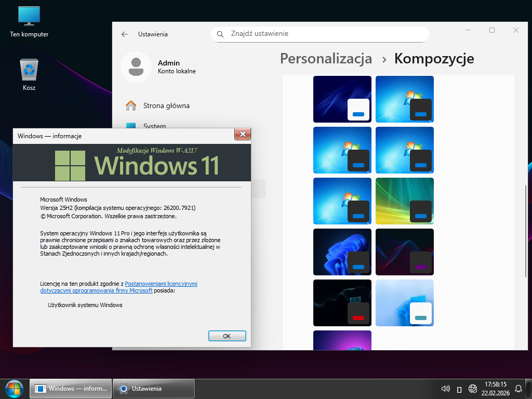Viewport: 532px width, 399px height.
Task: Click the Znajdź ustawienie search field
Action: (320, 34)
